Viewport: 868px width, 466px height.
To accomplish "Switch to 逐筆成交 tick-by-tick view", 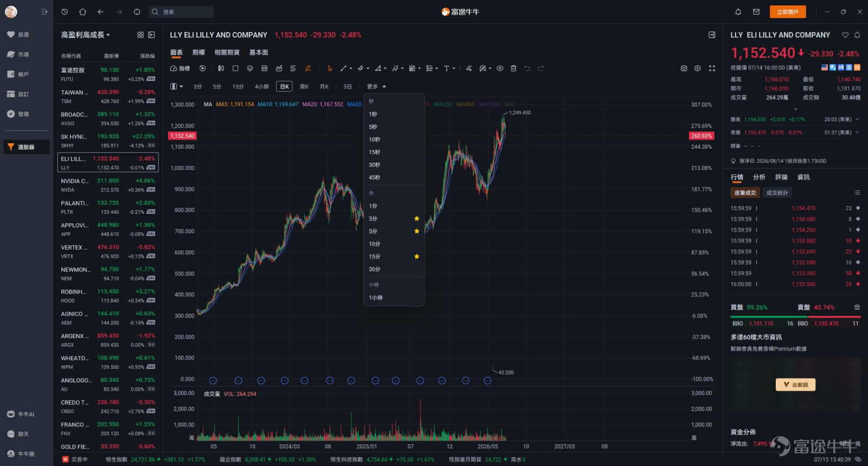I will (745, 193).
